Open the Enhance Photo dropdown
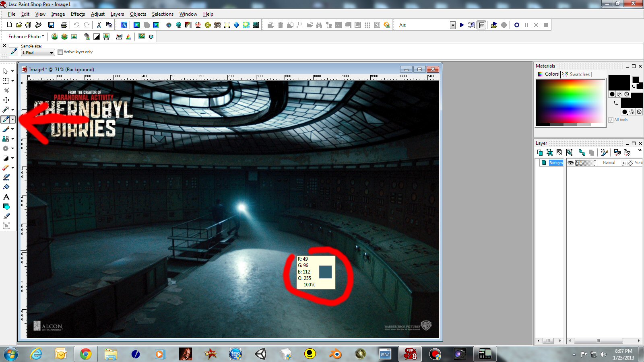 (x=26, y=37)
